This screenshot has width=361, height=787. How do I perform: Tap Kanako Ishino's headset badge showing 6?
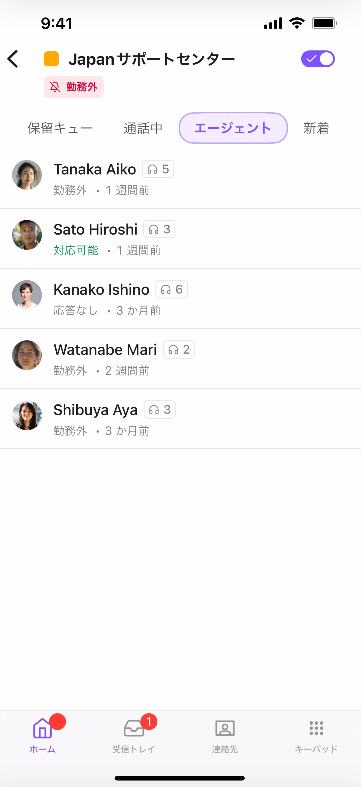click(172, 290)
